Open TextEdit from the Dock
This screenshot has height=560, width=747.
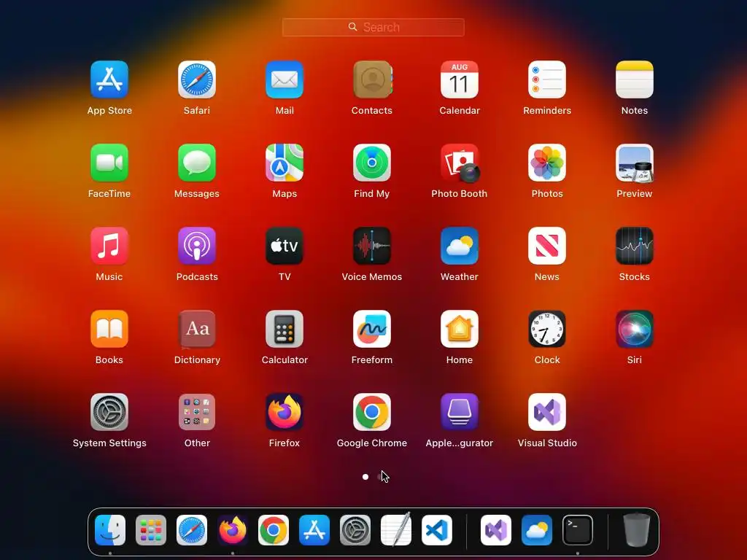click(x=396, y=529)
